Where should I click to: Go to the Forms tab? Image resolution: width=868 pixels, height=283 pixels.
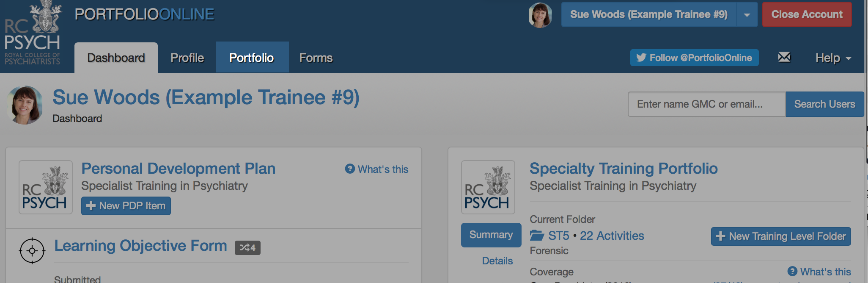click(316, 58)
